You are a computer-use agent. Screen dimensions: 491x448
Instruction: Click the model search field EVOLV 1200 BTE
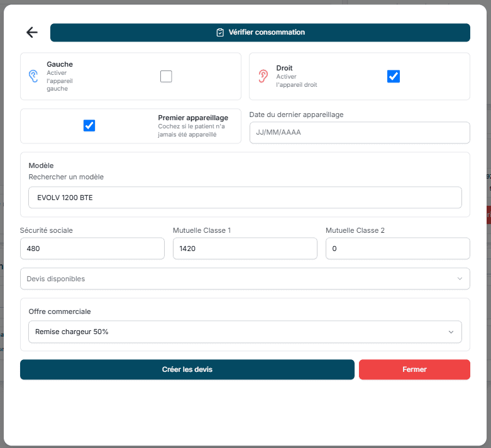click(x=245, y=198)
